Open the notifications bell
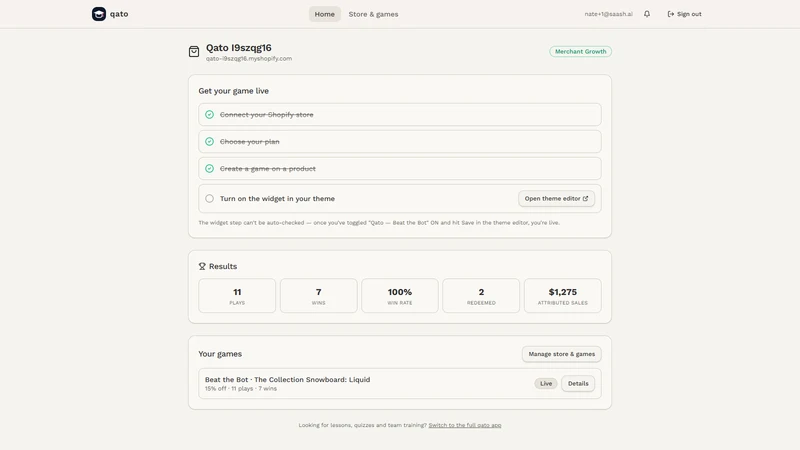Screen dimensions: 800x450 point(647,14)
